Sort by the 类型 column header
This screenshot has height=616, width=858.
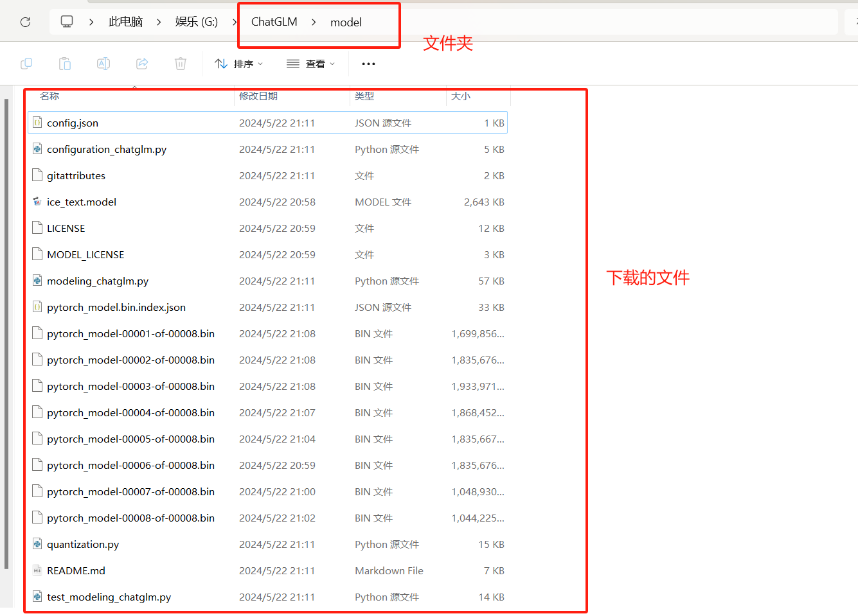point(364,96)
